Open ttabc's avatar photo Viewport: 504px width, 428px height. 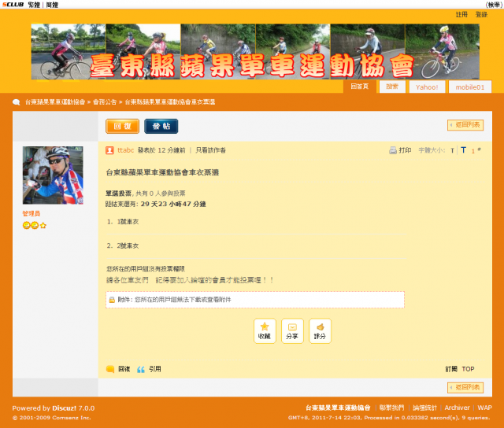[x=53, y=175]
